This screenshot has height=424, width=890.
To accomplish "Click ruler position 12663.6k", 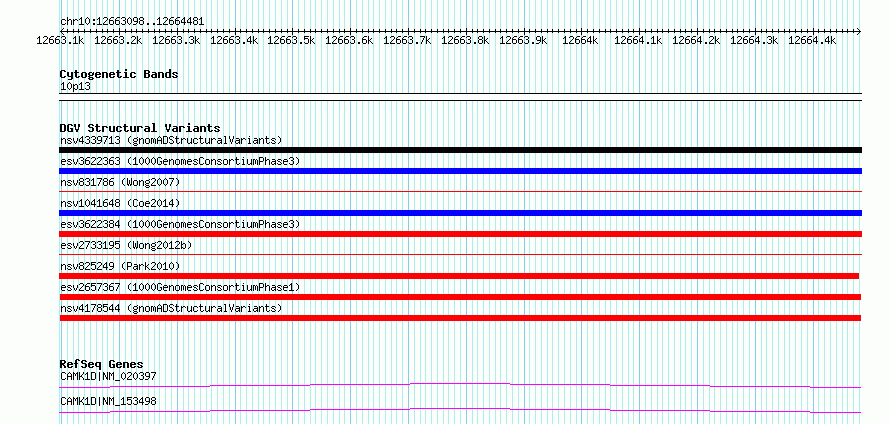I will pyautogui.click(x=350, y=40).
